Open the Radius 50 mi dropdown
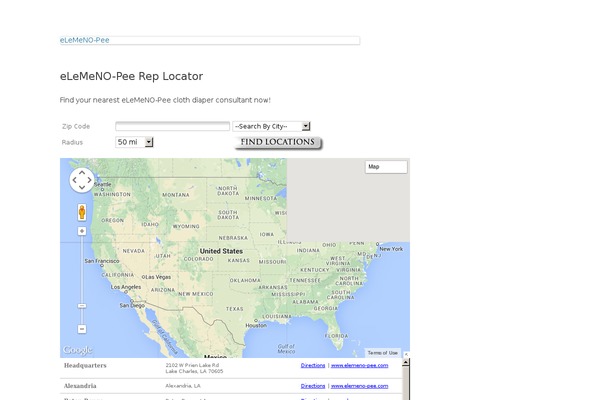The width and height of the screenshot is (600, 400). pos(135,142)
